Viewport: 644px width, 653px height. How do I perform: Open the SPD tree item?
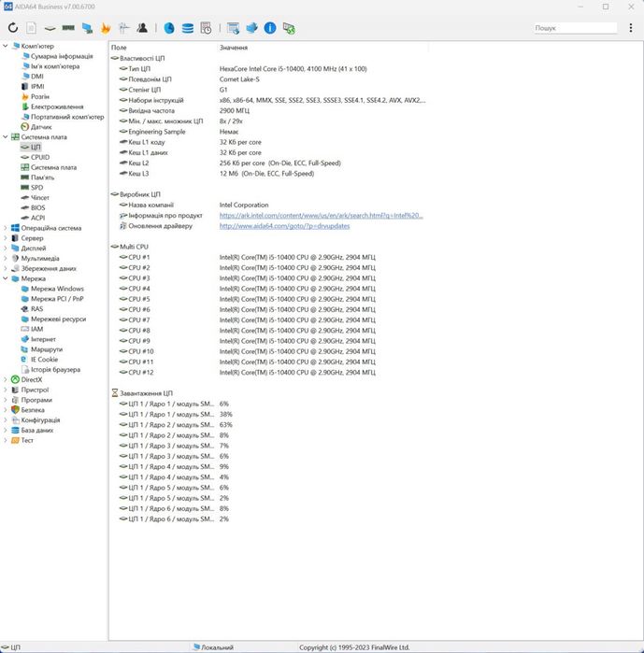(x=37, y=188)
